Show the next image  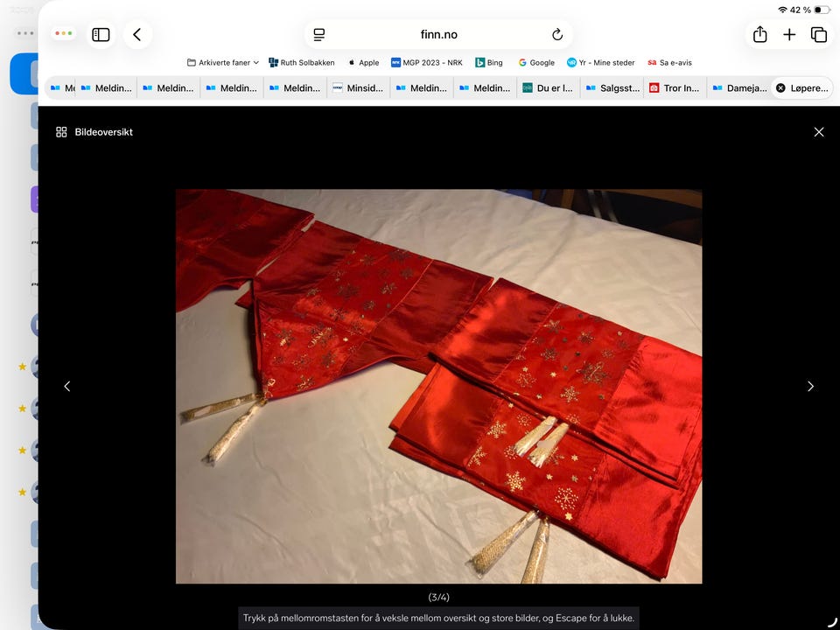click(810, 386)
